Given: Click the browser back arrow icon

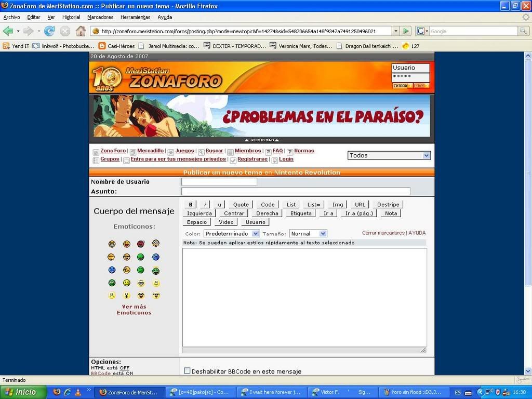Looking at the screenshot, I should [8, 31].
